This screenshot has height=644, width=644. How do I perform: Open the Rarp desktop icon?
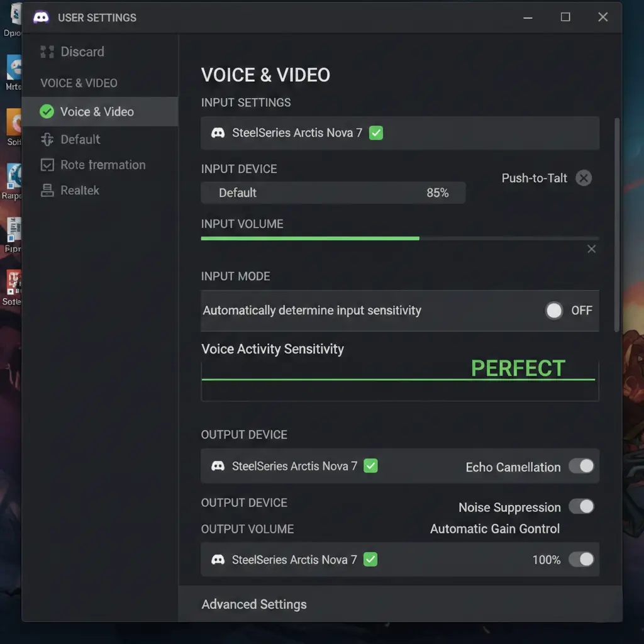pos(13,182)
